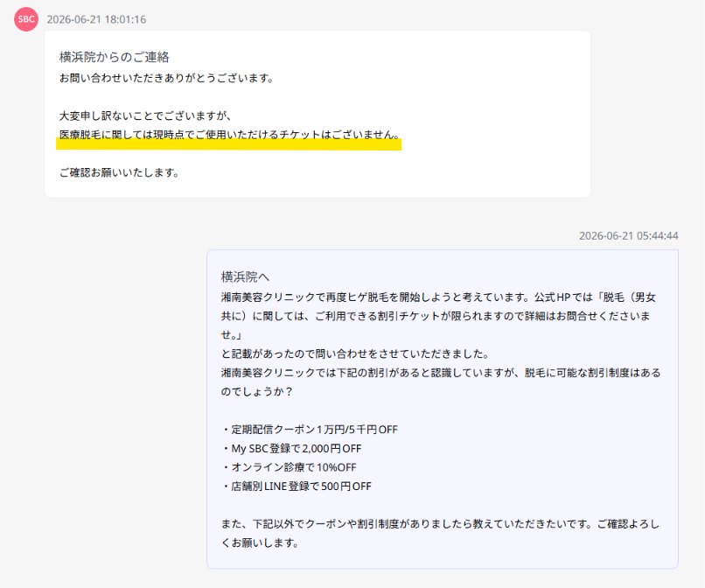Viewport: 705px width, 588px height.
Task: Click timestamp 2026-06-21 05:44:44
Action: [629, 235]
